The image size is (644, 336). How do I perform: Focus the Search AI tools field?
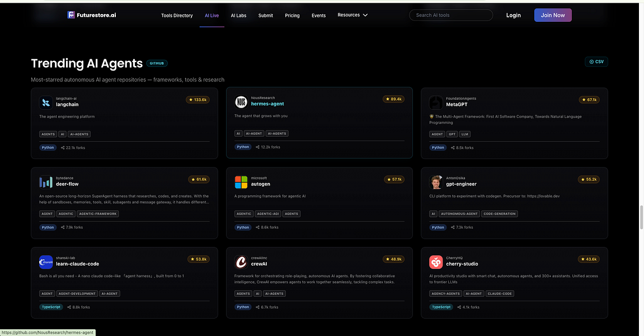451,15
